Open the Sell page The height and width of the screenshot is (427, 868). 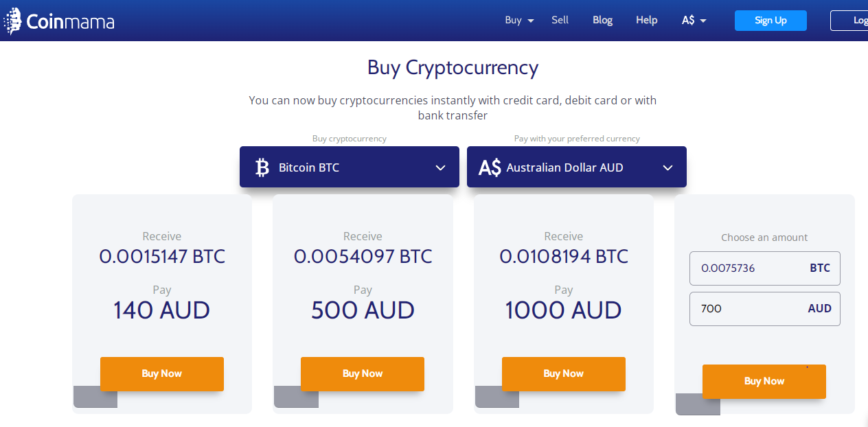pyautogui.click(x=560, y=20)
